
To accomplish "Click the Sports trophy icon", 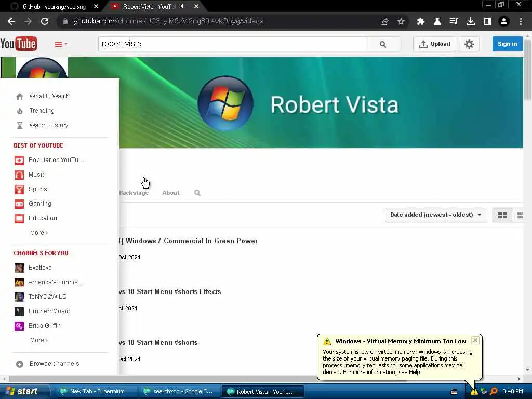I will 19,189.
